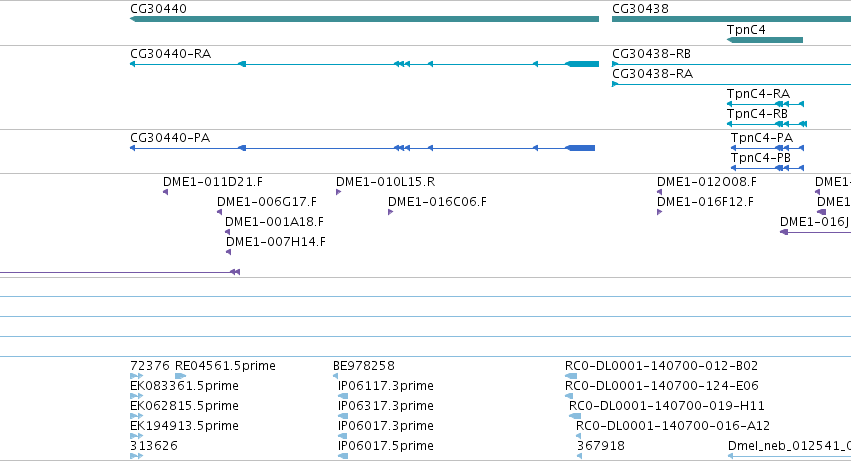Viewport: 851px width, 461px height.
Task: Select the TpnC4-PA protein feature
Action: click(767, 148)
